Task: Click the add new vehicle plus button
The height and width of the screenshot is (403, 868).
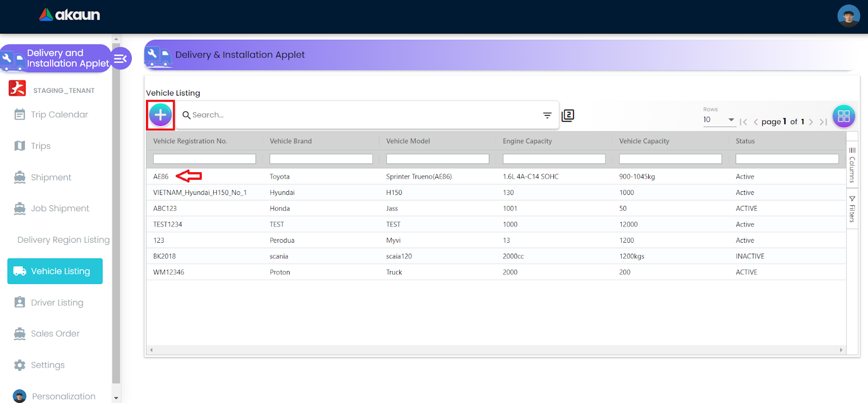Action: (161, 115)
